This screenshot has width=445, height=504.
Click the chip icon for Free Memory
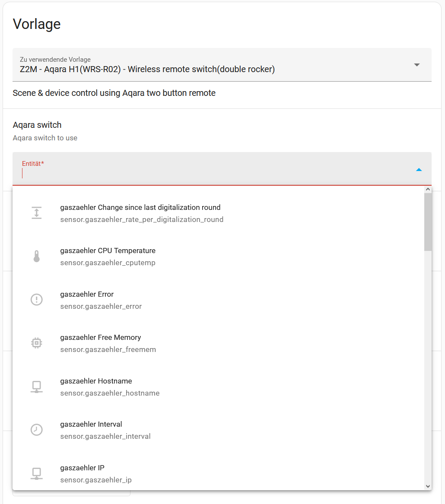click(x=37, y=343)
